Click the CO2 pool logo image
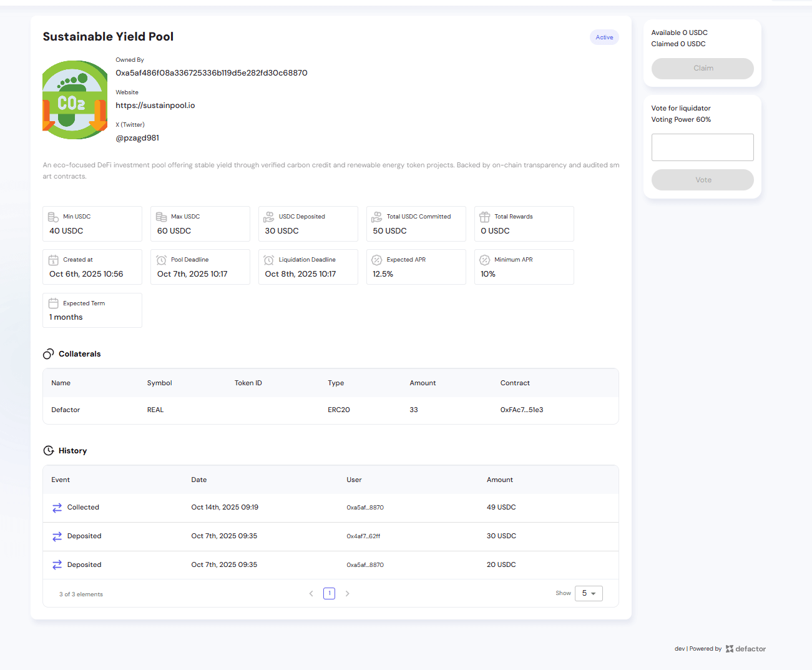812x670 pixels. pyautogui.click(x=75, y=100)
